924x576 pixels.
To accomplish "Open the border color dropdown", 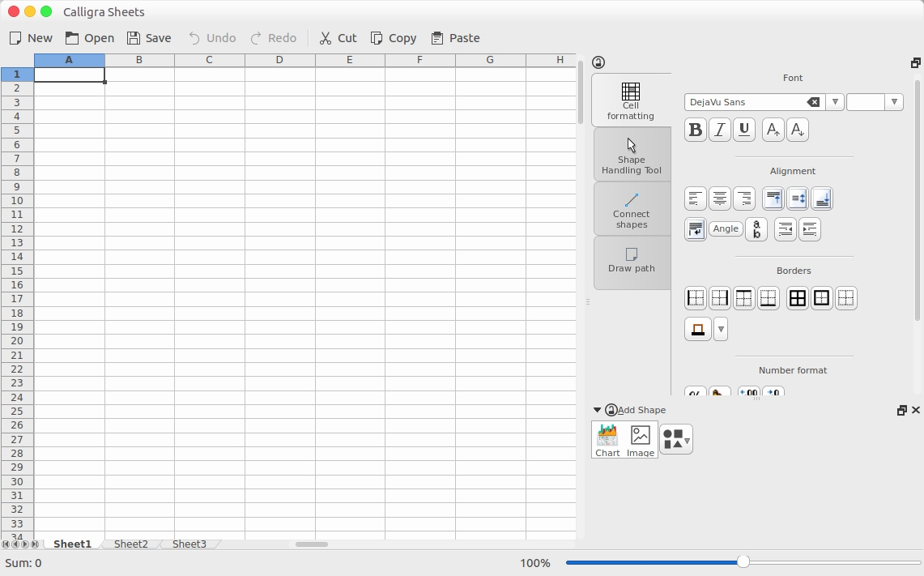I will coord(721,329).
